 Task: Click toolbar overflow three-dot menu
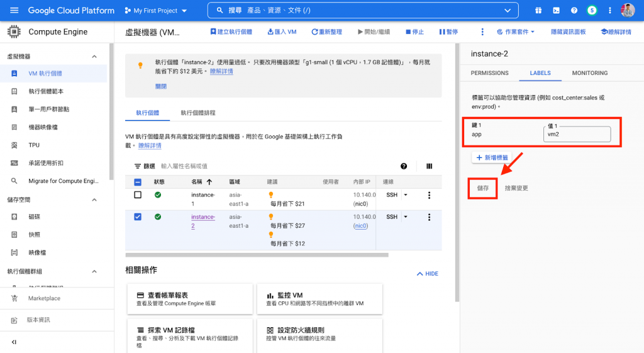pos(482,31)
